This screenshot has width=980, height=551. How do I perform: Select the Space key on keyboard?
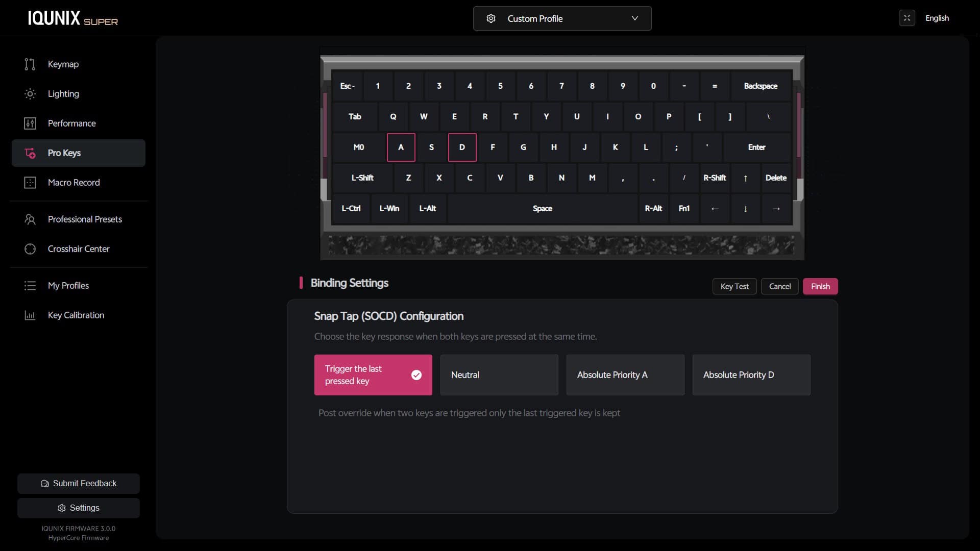coord(543,208)
